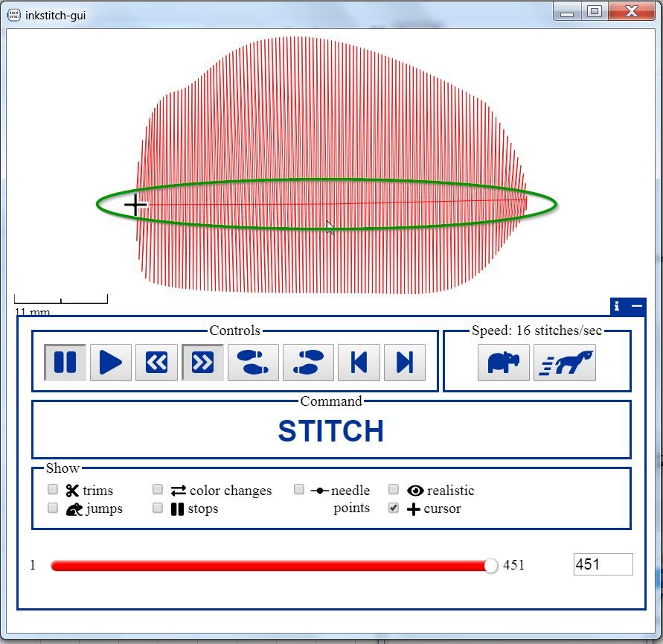Enable the stops checkbox

[158, 508]
